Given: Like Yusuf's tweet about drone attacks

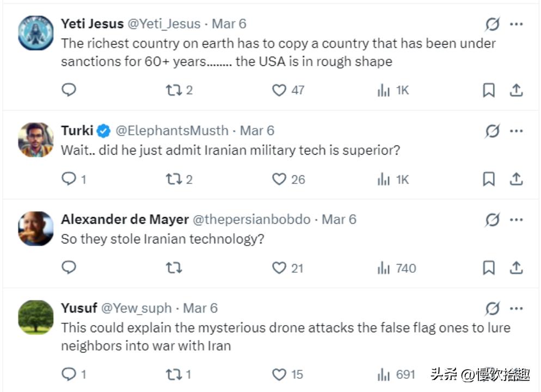Looking at the screenshot, I should click(x=279, y=374).
